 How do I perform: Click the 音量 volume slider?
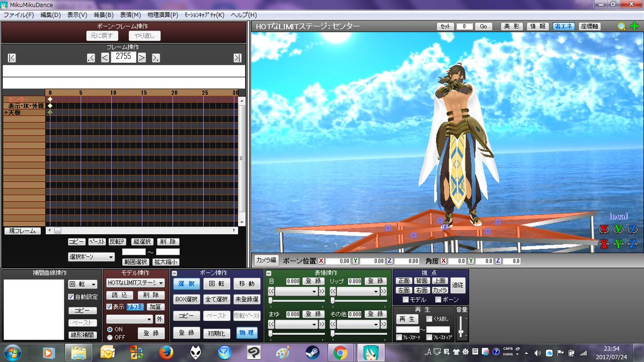461,327
